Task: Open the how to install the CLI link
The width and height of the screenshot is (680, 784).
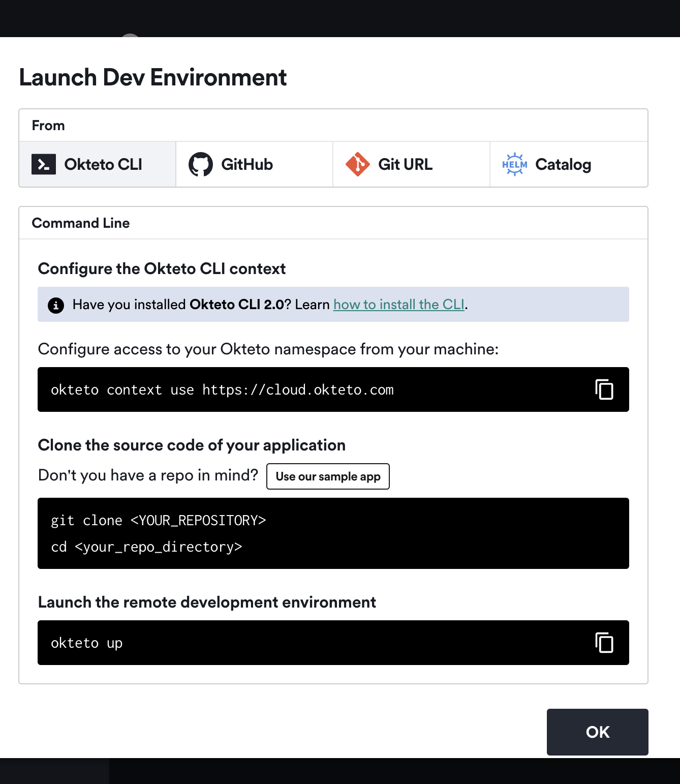Action: pyautogui.click(x=399, y=305)
